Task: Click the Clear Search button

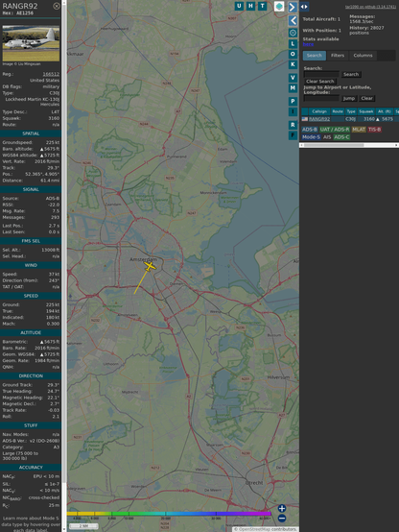Action: (320, 82)
